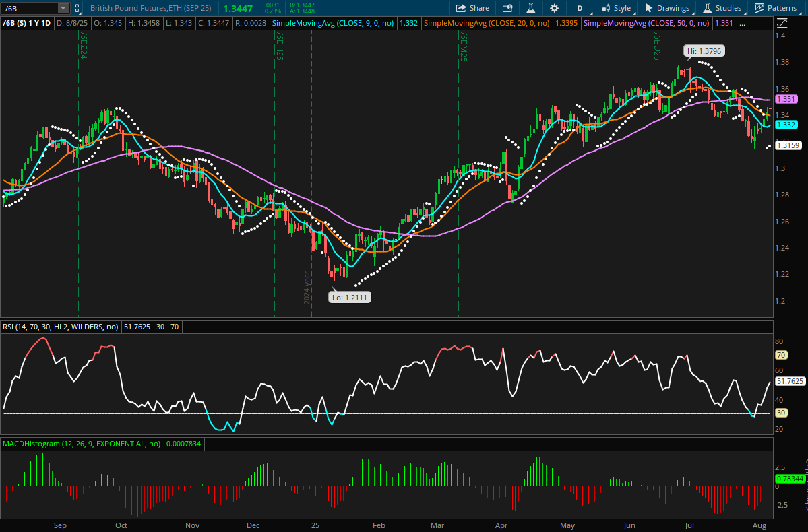The width and height of the screenshot is (808, 532).
Task: Click the /6BM25 contract rollover marker
Action: (x=463, y=47)
